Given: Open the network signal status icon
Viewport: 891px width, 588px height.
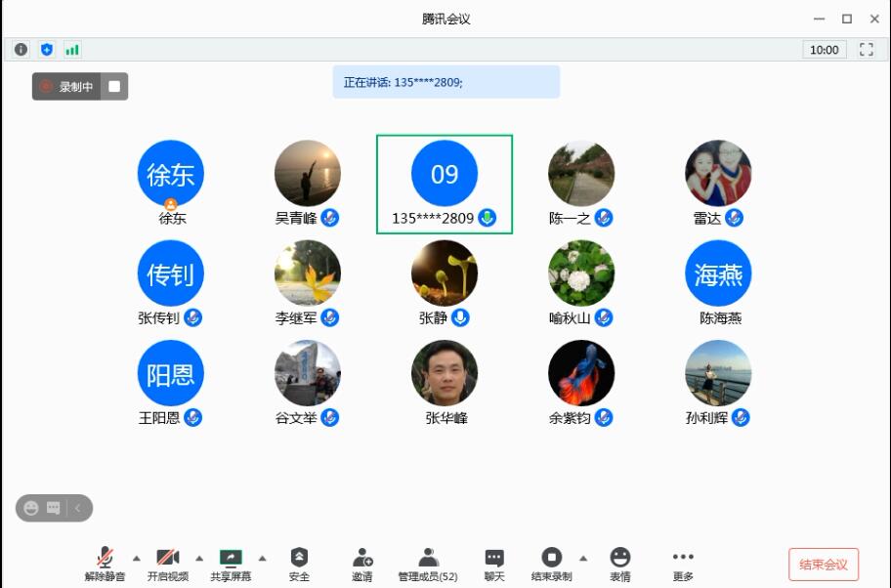Looking at the screenshot, I should 72,49.
